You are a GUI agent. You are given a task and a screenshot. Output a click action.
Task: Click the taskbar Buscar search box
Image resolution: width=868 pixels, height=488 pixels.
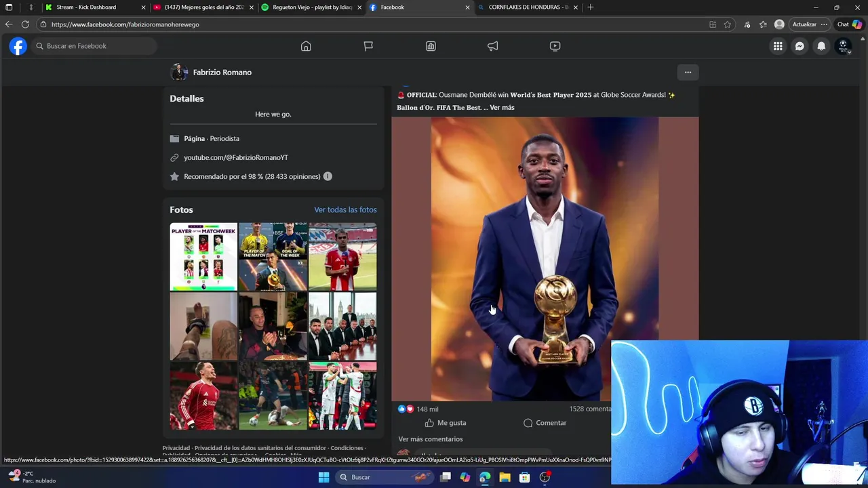pyautogui.click(x=384, y=477)
